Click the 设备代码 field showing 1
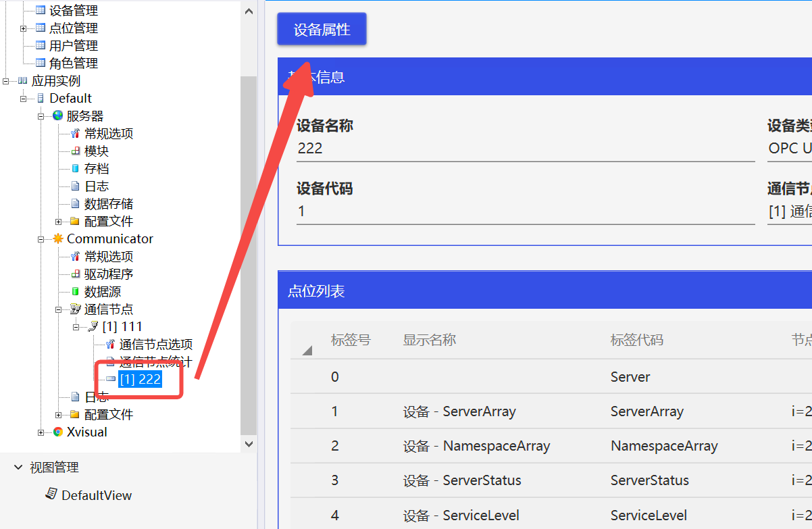 (x=525, y=211)
